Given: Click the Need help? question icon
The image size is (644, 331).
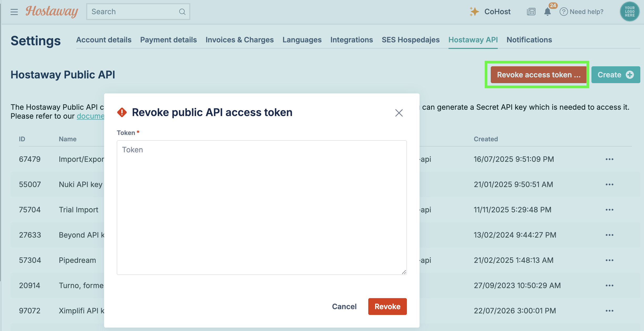Looking at the screenshot, I should 563,12.
